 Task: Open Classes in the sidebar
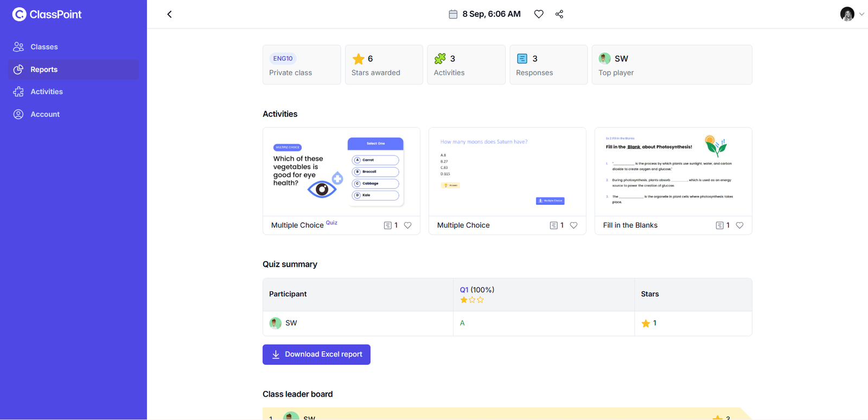point(44,47)
